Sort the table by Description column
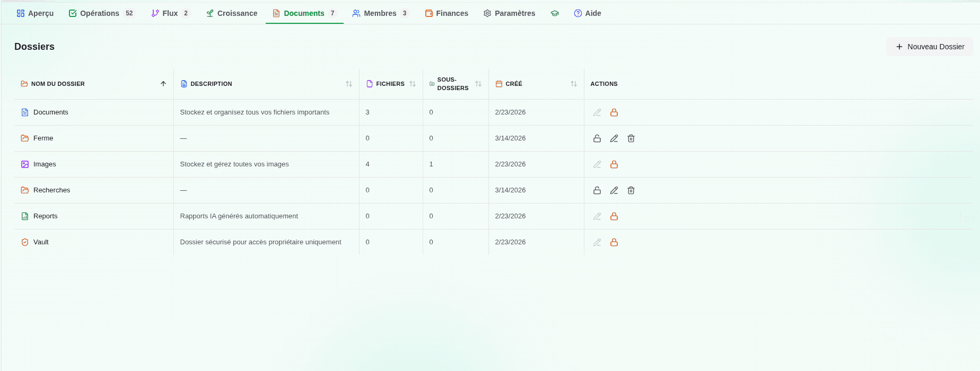This screenshot has height=371, width=980. (x=348, y=84)
